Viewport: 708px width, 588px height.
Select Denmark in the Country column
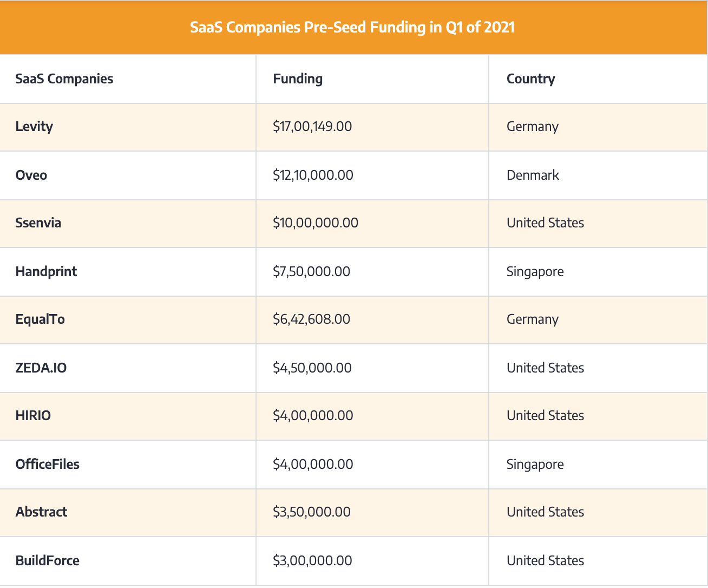[533, 175]
